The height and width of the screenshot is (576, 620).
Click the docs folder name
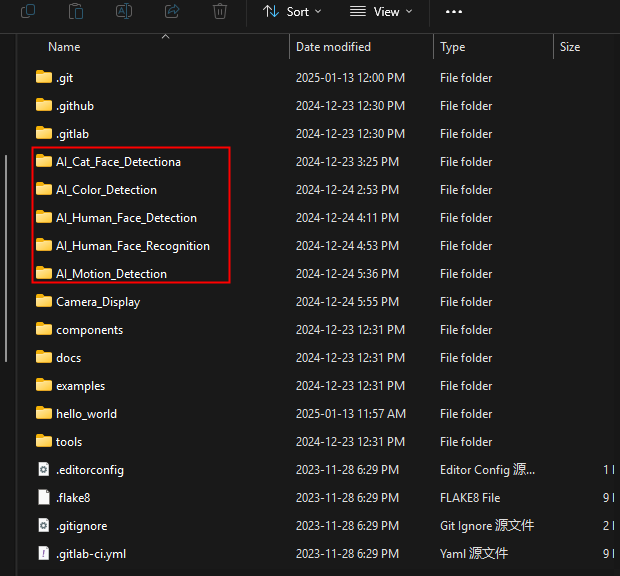tap(68, 358)
